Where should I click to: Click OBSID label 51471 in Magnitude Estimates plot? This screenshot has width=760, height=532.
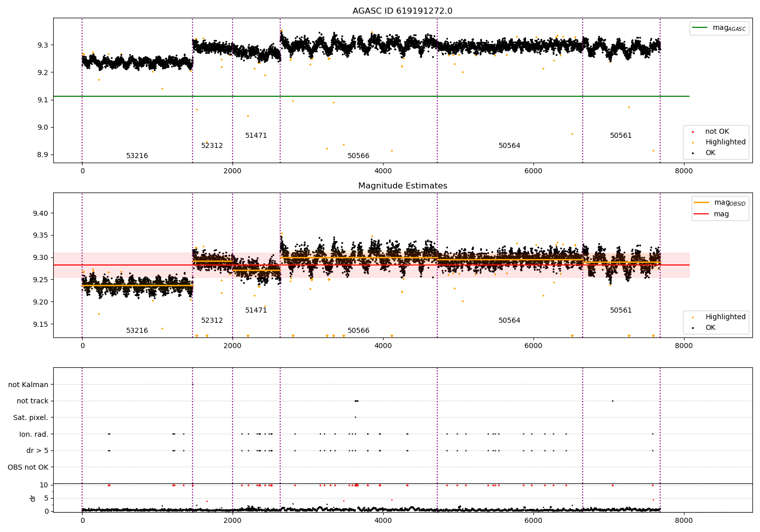click(x=256, y=311)
